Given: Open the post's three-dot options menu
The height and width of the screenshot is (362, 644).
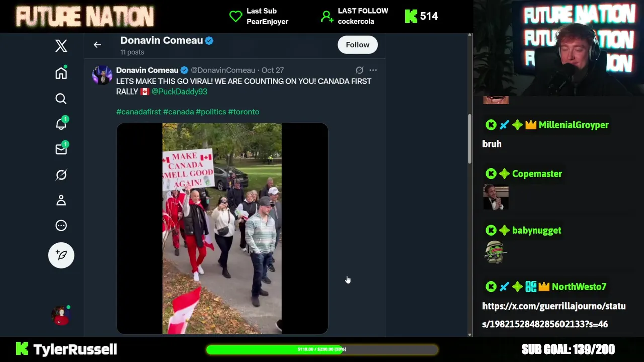Looking at the screenshot, I should [x=373, y=70].
